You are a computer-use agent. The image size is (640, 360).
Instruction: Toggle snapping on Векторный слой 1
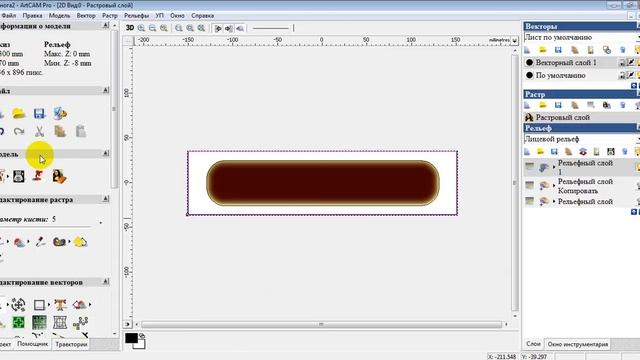[x=631, y=62]
